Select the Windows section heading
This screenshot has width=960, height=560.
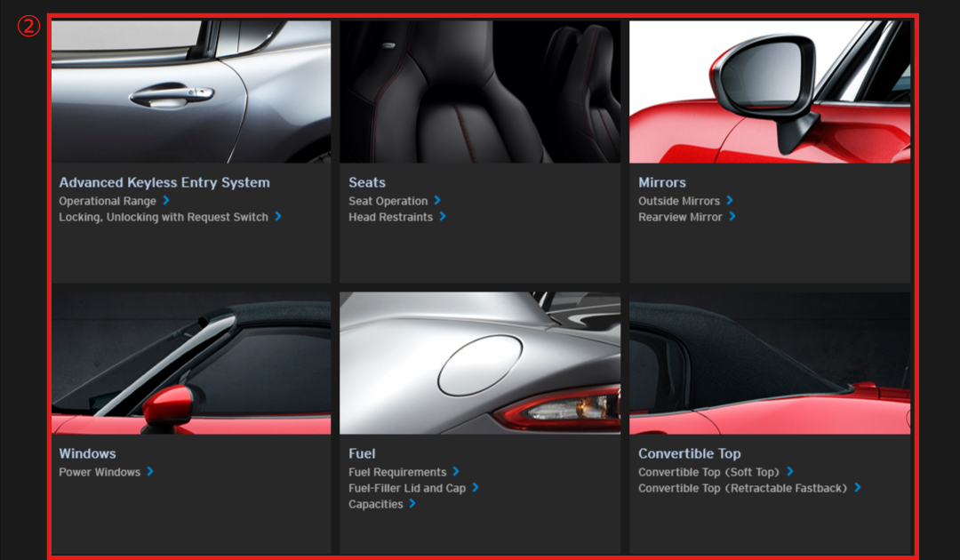pyautogui.click(x=87, y=453)
